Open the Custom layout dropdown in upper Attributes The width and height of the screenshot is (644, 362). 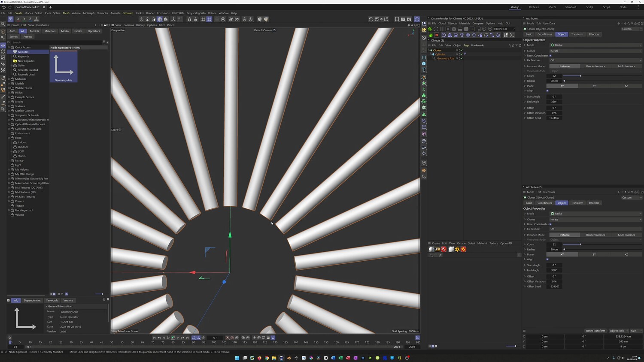(631, 29)
